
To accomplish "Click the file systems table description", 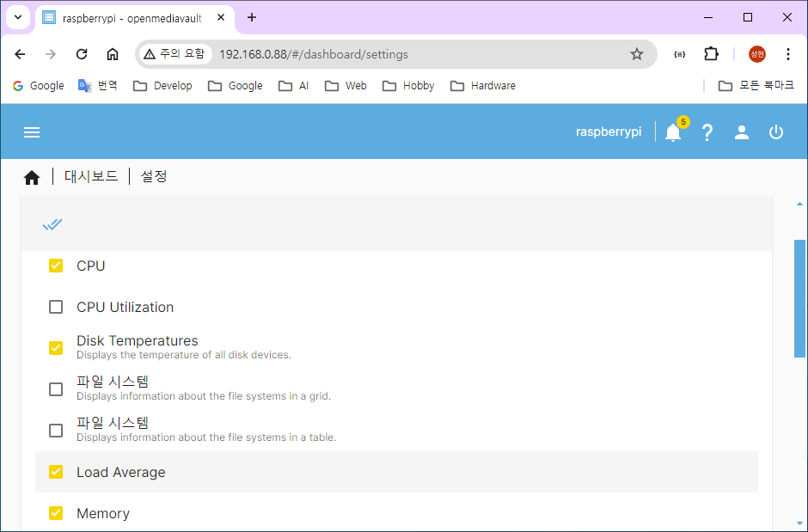I will [x=206, y=437].
